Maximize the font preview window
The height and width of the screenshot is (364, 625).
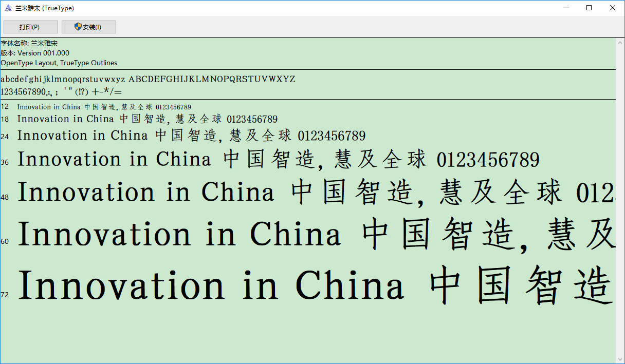(589, 8)
